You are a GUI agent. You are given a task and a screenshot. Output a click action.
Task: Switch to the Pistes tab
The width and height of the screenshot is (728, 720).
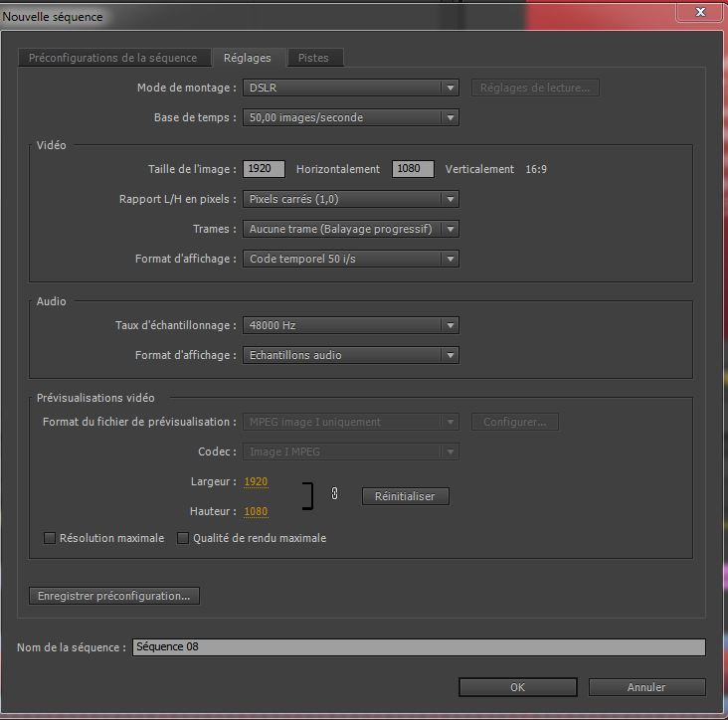tap(314, 58)
